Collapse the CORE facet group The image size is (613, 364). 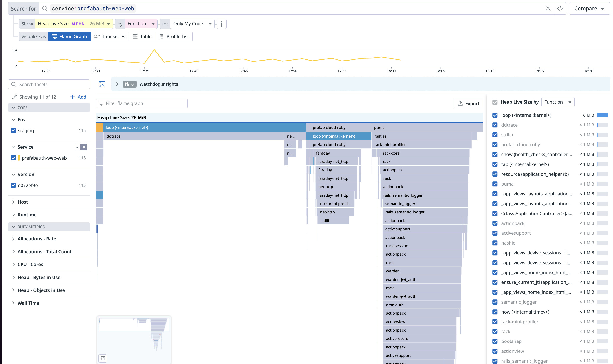pos(49,108)
